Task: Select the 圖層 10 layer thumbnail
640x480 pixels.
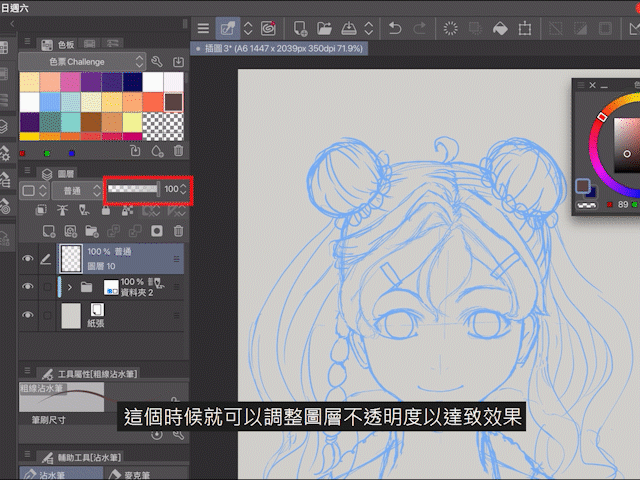Action: click(x=71, y=258)
